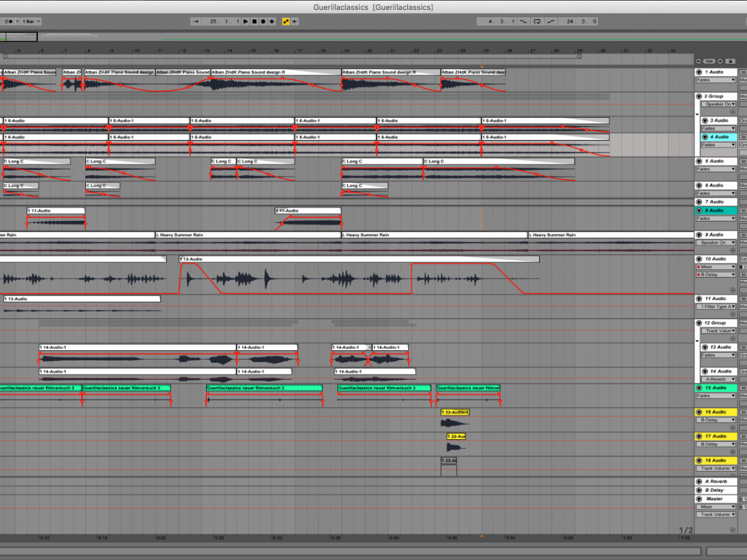Select the 8 Audio track header
Viewport: 747px width, 560px height.
(716, 210)
